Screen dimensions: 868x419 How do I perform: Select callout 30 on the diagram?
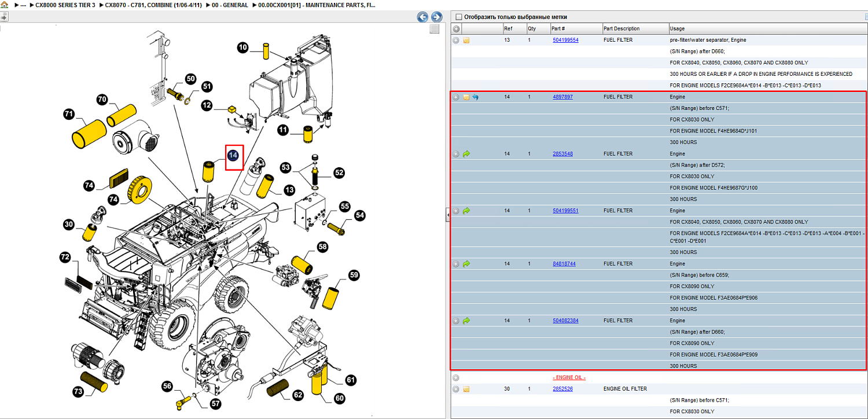coord(69,225)
